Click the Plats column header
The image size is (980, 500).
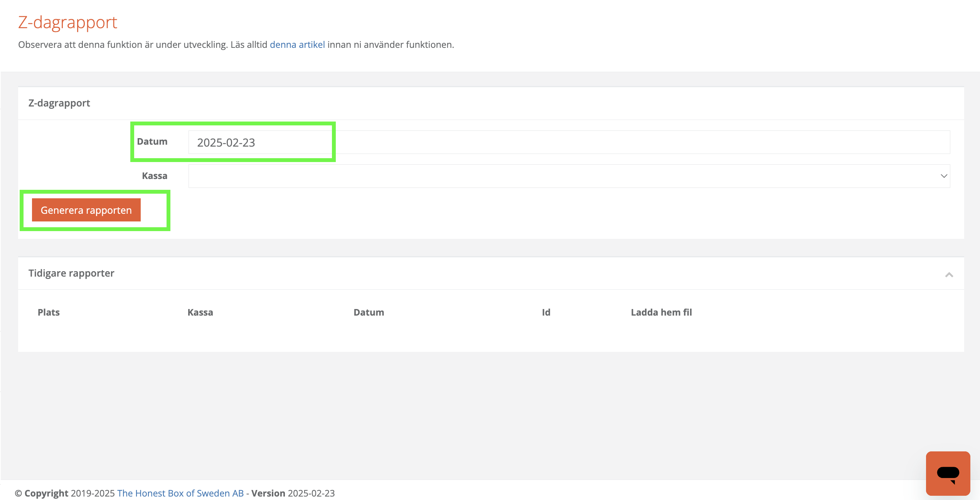point(49,312)
